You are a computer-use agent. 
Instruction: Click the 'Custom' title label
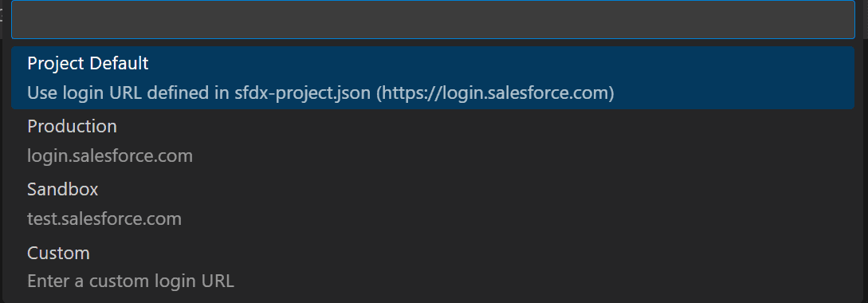coord(58,253)
